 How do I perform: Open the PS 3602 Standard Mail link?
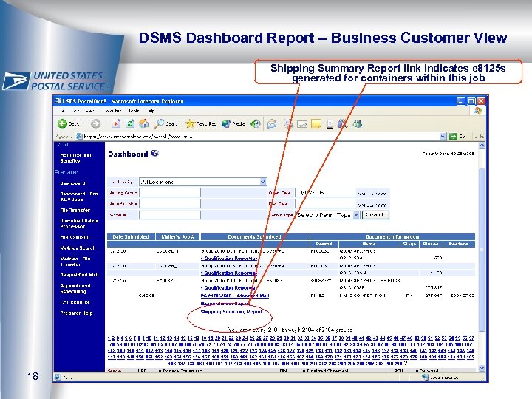(235, 296)
